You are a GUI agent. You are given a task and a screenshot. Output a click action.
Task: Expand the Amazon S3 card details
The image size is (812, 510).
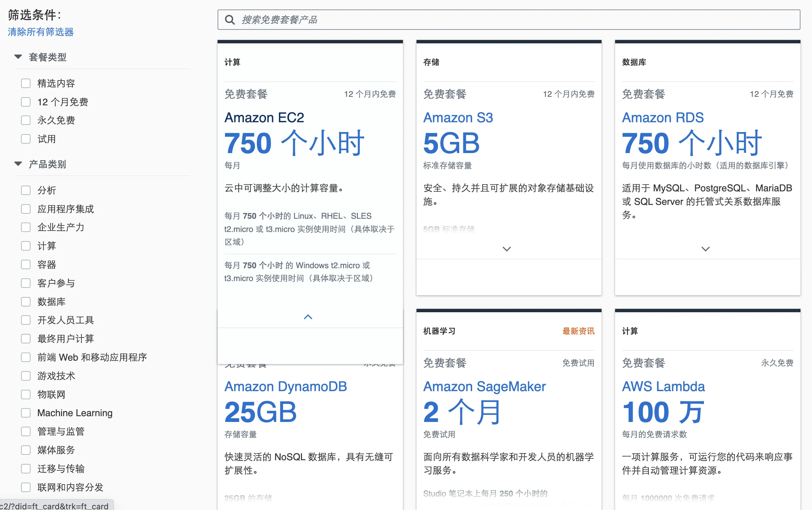506,249
